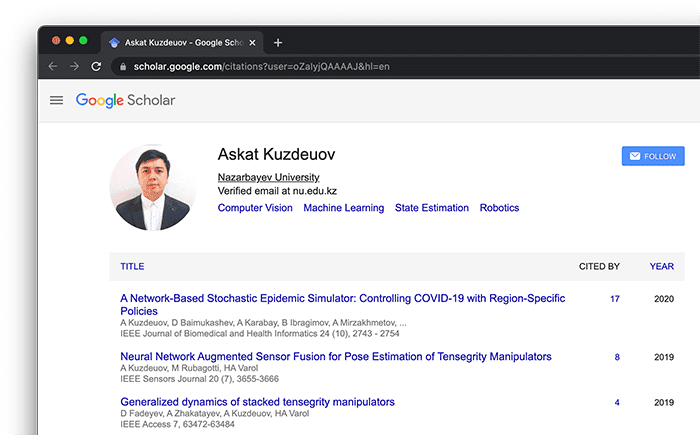The height and width of the screenshot is (435, 700).
Task: Open a new tab with the plus icon
Action: [x=278, y=42]
